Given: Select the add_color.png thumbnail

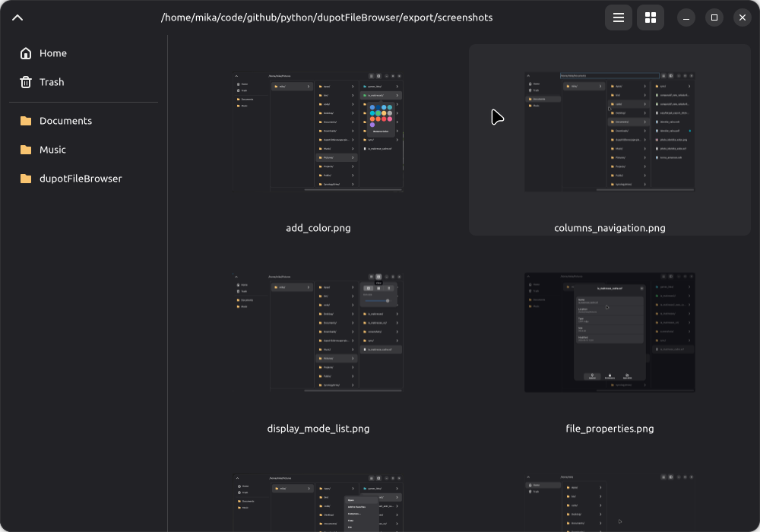Looking at the screenshot, I should [x=318, y=132].
